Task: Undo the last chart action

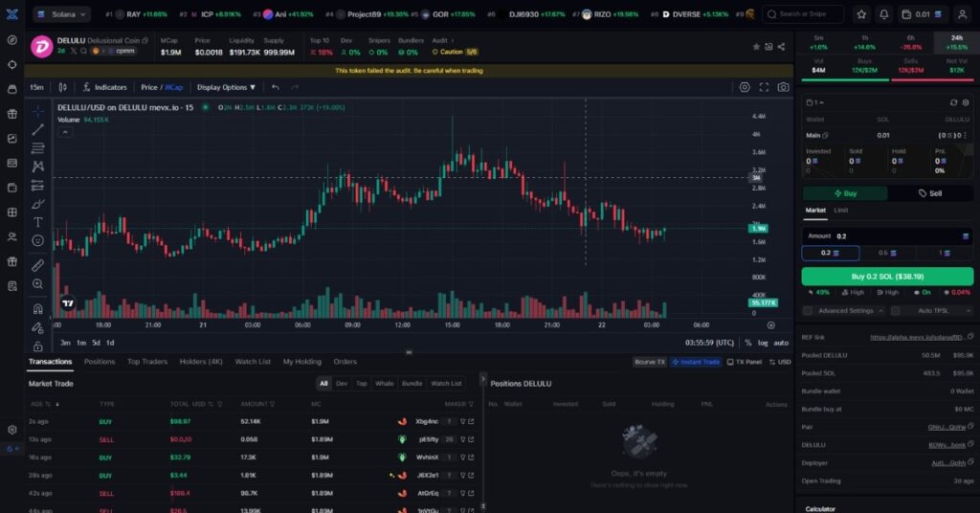Action: tap(275, 87)
